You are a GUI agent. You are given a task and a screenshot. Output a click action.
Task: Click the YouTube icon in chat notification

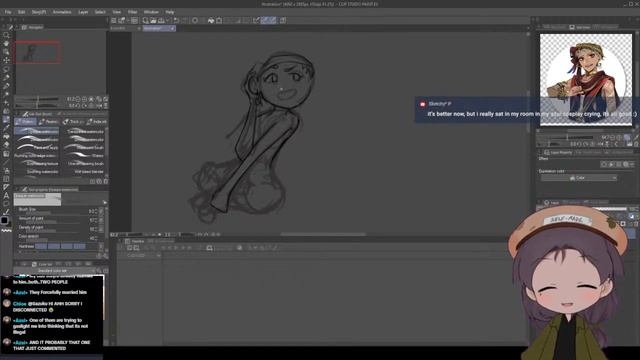pyautogui.click(x=422, y=104)
